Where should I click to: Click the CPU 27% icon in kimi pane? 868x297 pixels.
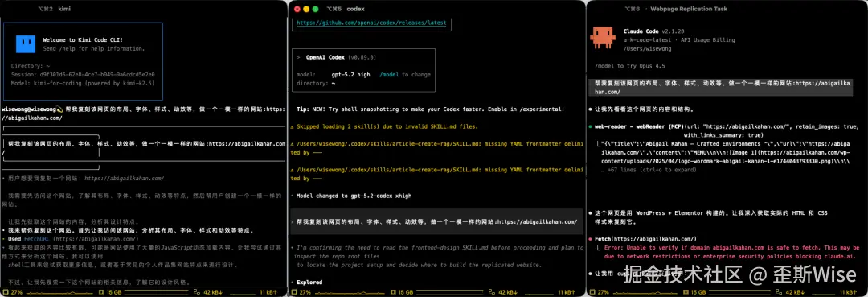coord(5,291)
